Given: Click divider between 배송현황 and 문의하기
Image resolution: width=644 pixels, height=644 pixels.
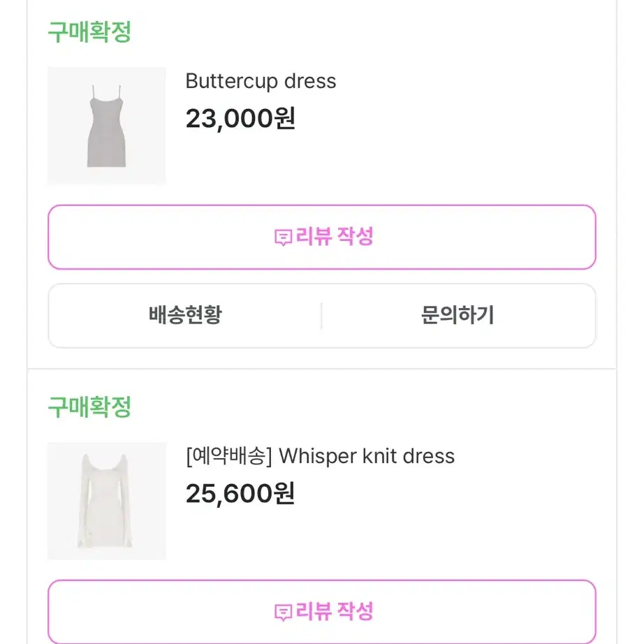Looking at the screenshot, I should click(x=321, y=316).
